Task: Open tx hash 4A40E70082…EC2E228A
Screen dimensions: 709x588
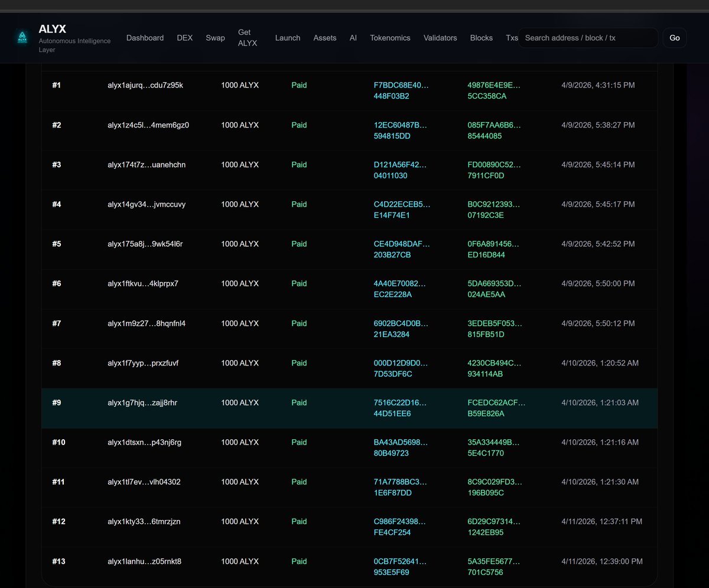Action: tap(400, 289)
